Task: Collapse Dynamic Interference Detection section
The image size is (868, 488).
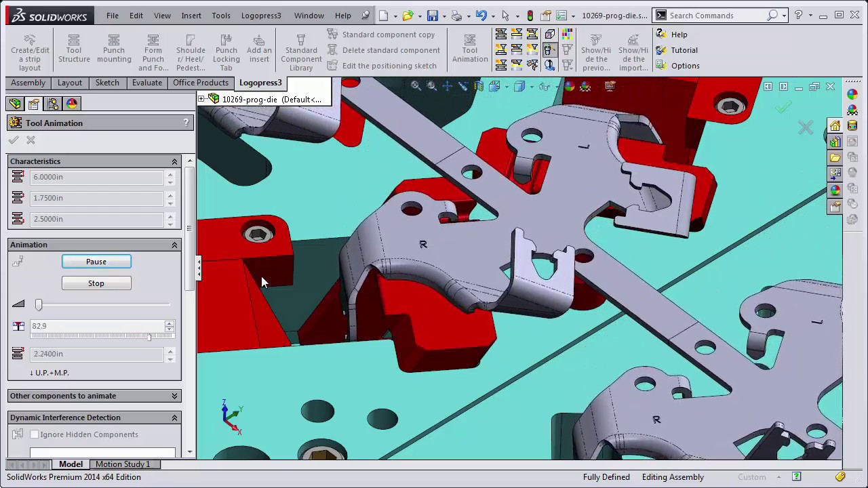Action: [x=174, y=418]
